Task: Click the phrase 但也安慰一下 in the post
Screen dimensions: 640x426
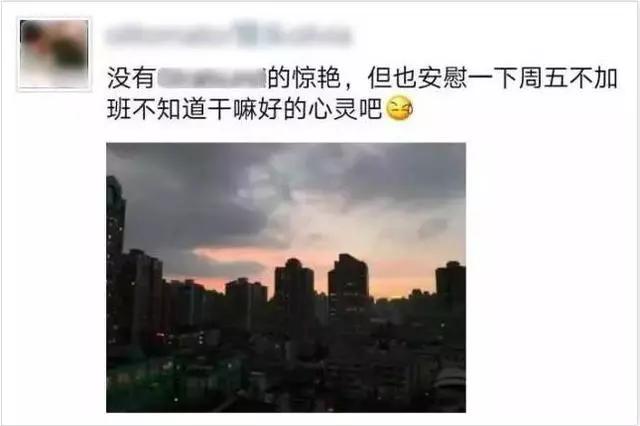Action: point(443,78)
